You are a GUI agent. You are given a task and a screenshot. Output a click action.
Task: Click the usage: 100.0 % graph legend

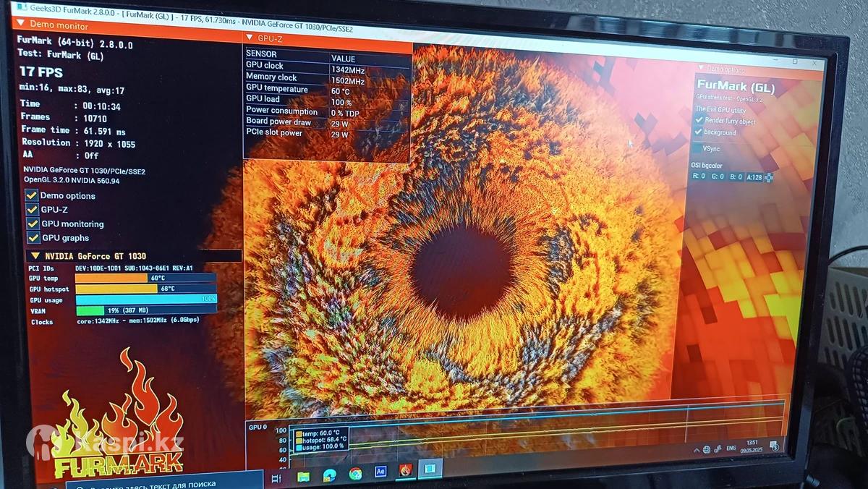(x=321, y=447)
